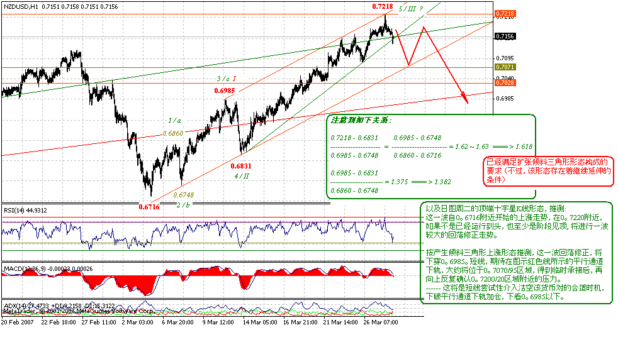The image size is (618, 364).
Task: Select the paragraph starting '以及日图周二的顶端十字星'
Action: 517,222
